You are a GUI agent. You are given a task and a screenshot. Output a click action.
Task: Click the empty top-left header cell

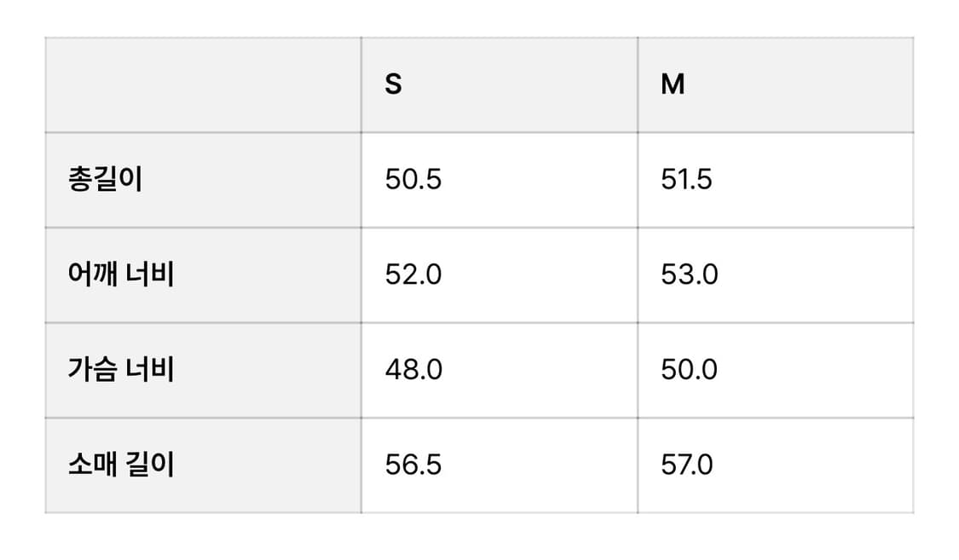[203, 85]
